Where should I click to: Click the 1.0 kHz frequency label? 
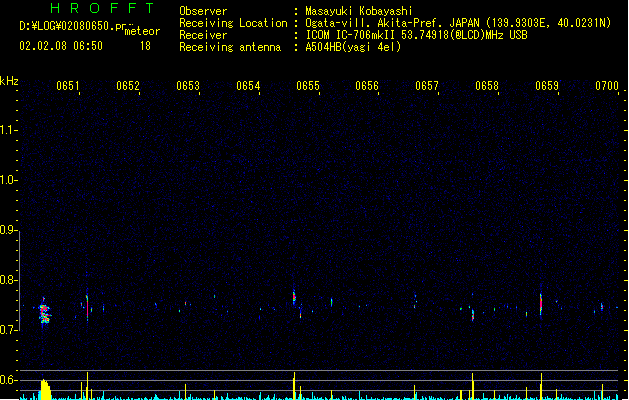click(x=8, y=180)
